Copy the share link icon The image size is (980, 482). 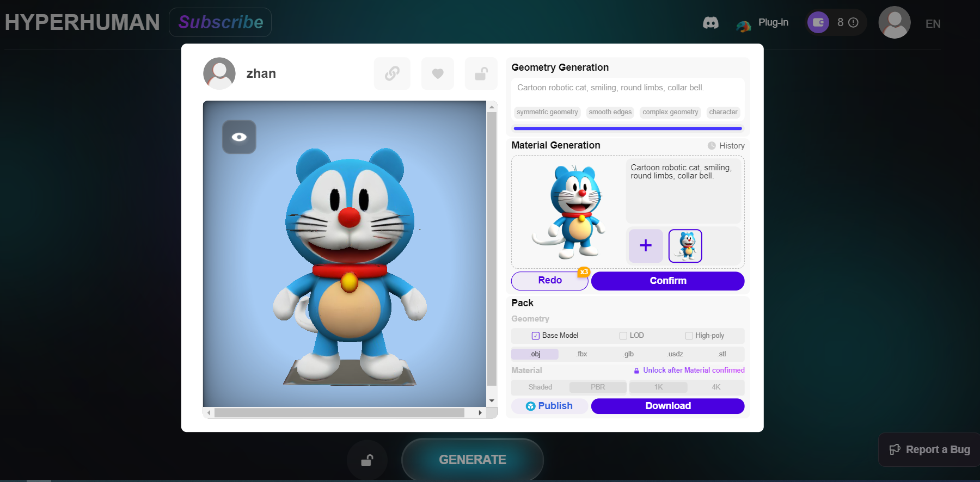point(392,73)
